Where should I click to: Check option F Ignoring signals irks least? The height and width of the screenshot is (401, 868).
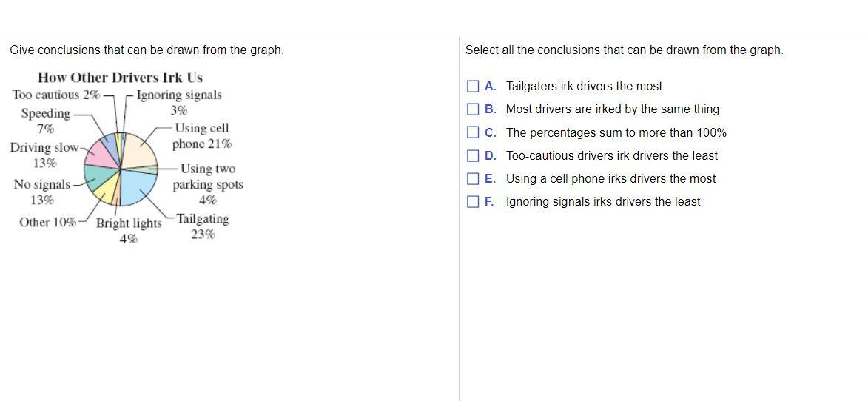coord(472,202)
